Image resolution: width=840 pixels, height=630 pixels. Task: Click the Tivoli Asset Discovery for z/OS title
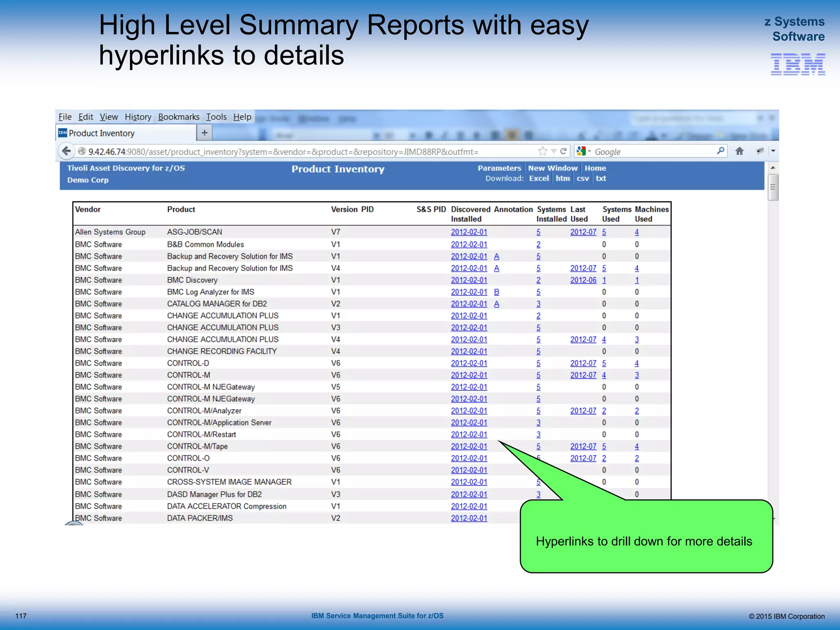[x=126, y=168]
